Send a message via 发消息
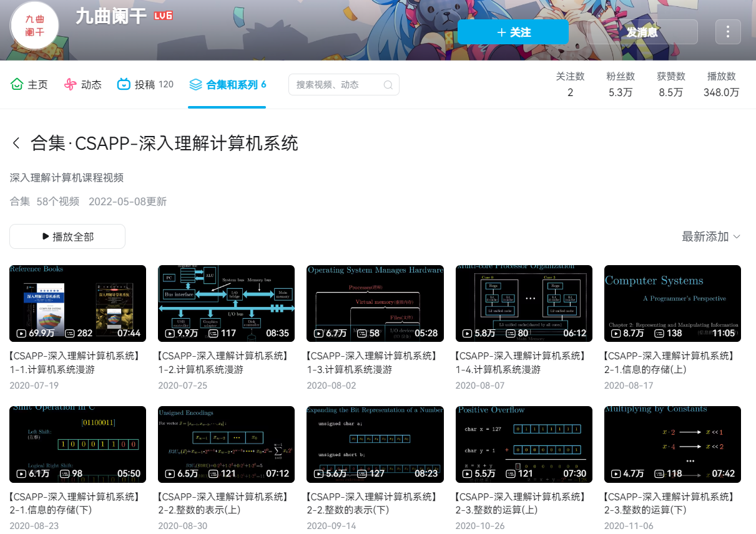The width and height of the screenshot is (756, 534). click(642, 32)
